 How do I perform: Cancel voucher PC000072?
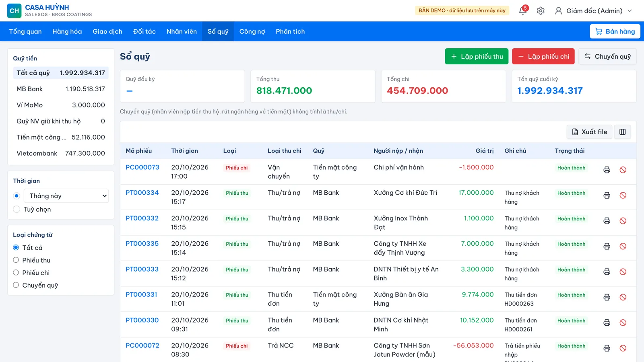[x=623, y=348]
